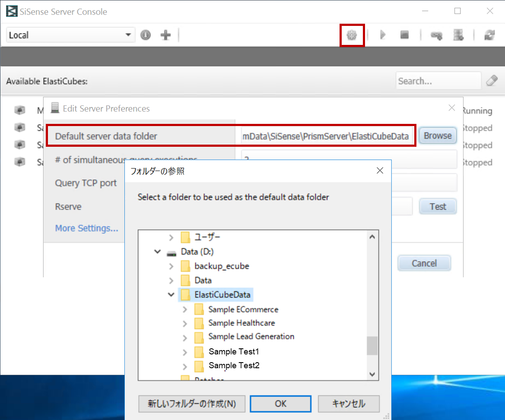
Task: Select the Data folder below backup_ecube
Action: 203,280
